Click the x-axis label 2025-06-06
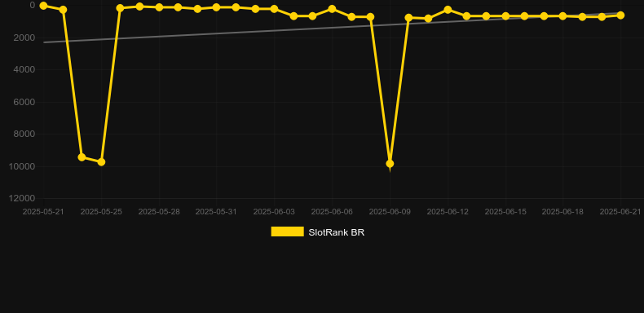The height and width of the screenshot is (313, 644). click(332, 212)
